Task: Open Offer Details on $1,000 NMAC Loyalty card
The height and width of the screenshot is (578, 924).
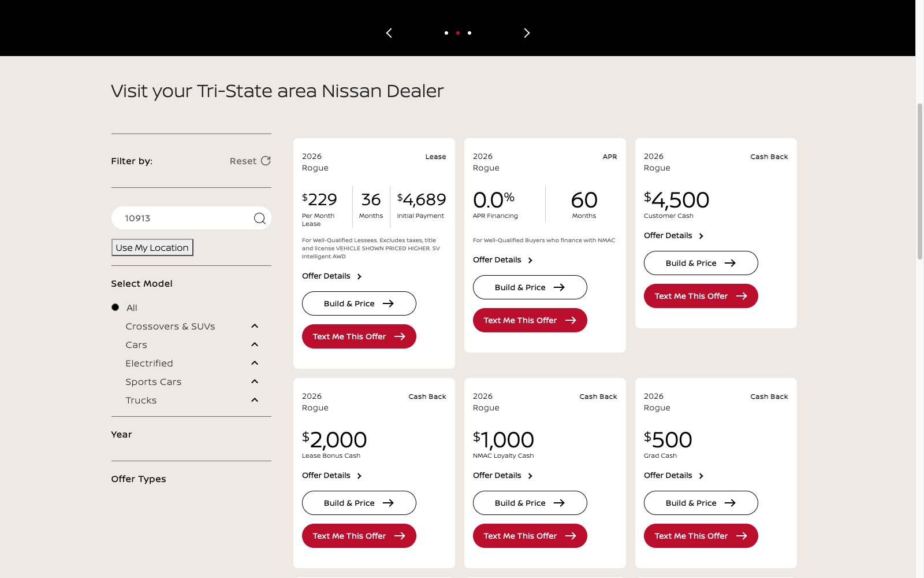Action: pos(503,476)
